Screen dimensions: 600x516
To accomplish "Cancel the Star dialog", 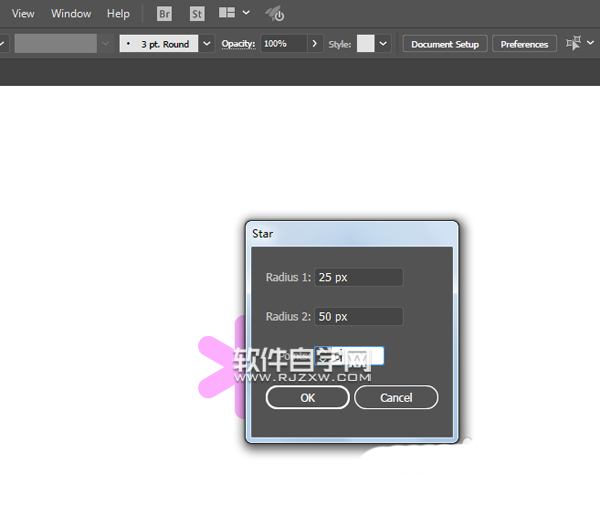I will pyautogui.click(x=396, y=397).
